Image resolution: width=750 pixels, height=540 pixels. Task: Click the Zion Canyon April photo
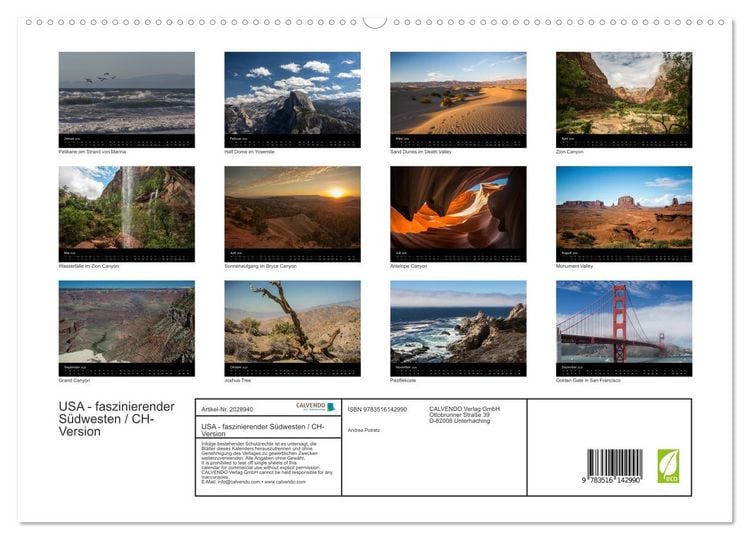coord(624,99)
